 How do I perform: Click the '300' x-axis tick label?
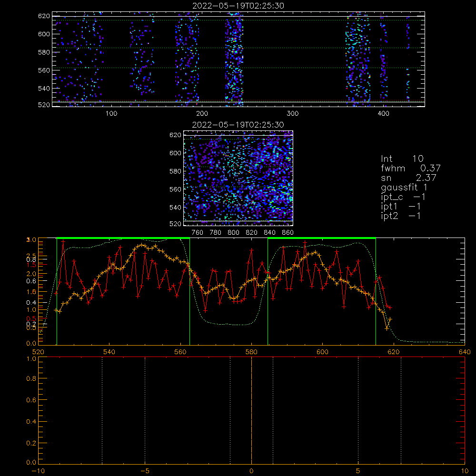coord(293,114)
